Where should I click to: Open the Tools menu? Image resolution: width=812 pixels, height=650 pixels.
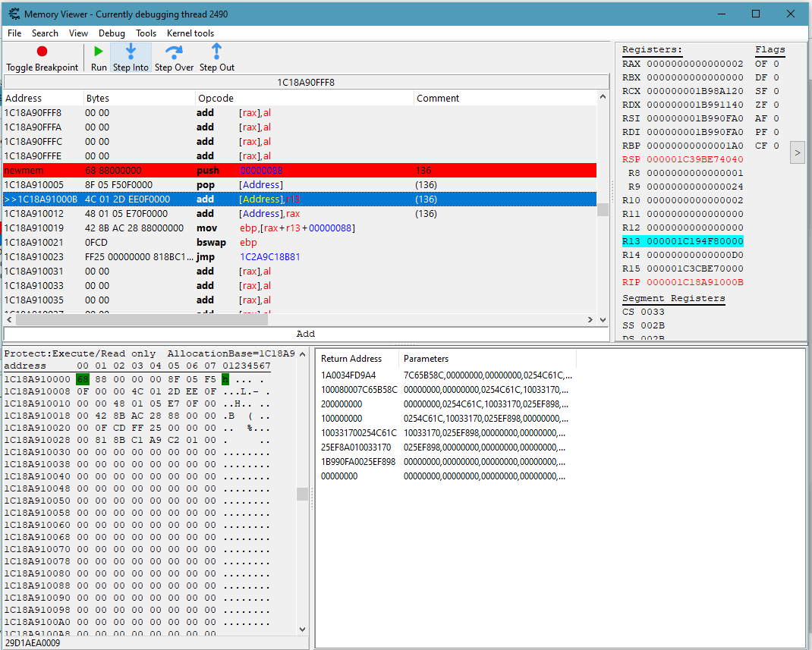click(x=146, y=33)
